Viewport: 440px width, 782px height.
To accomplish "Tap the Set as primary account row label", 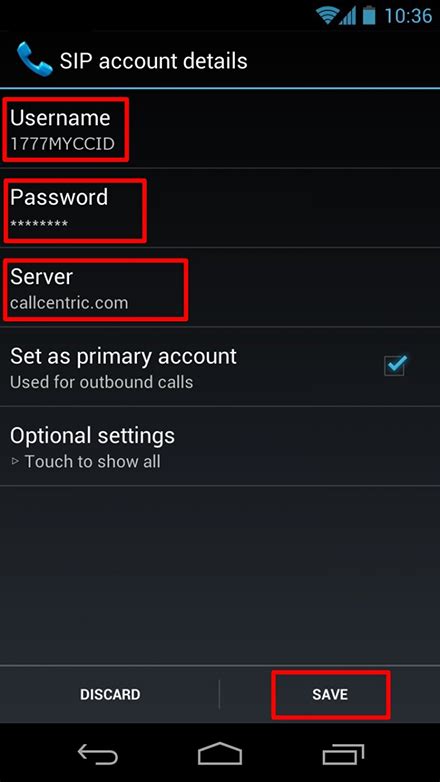I will point(123,357).
